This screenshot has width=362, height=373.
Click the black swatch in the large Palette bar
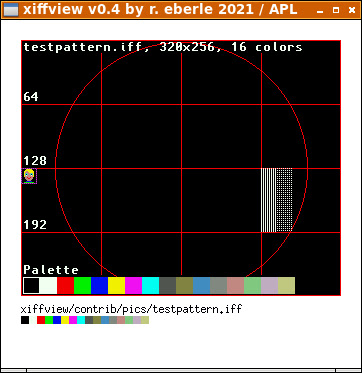31,286
